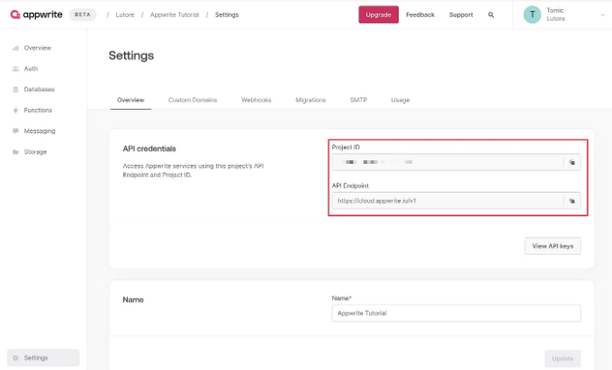Click the Databases sidebar icon
This screenshot has width=612, height=370.
[16, 89]
